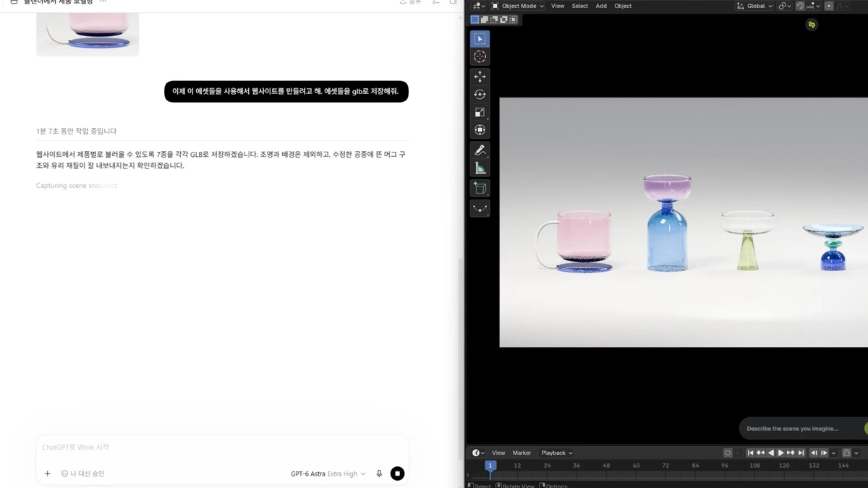Image resolution: width=868 pixels, height=488 pixels.
Task: Open the pivot point dropdown
Action: click(x=784, y=6)
